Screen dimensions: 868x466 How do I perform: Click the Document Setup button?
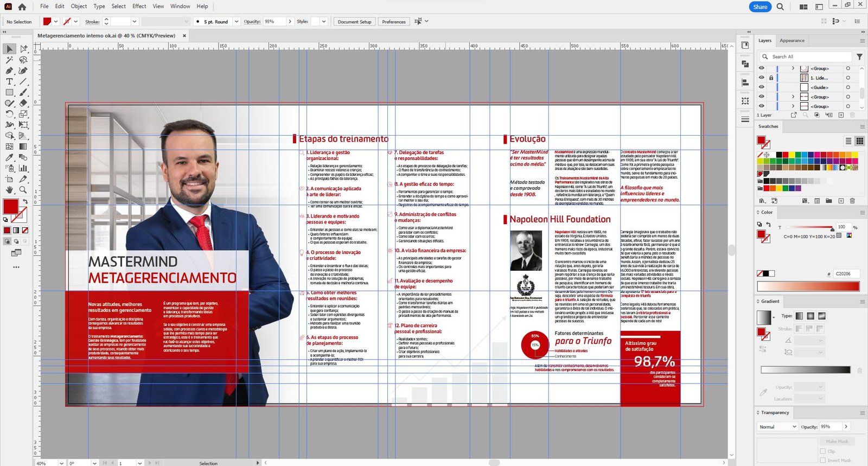[355, 22]
